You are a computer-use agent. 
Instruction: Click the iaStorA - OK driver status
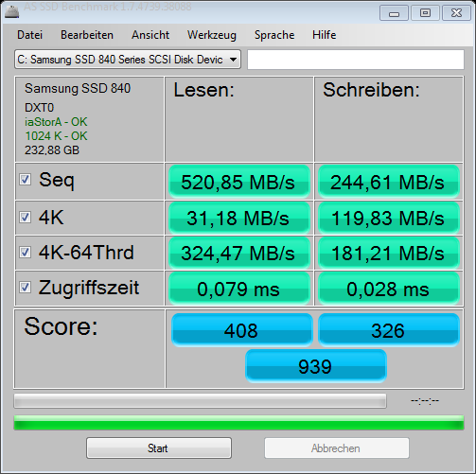click(56, 122)
